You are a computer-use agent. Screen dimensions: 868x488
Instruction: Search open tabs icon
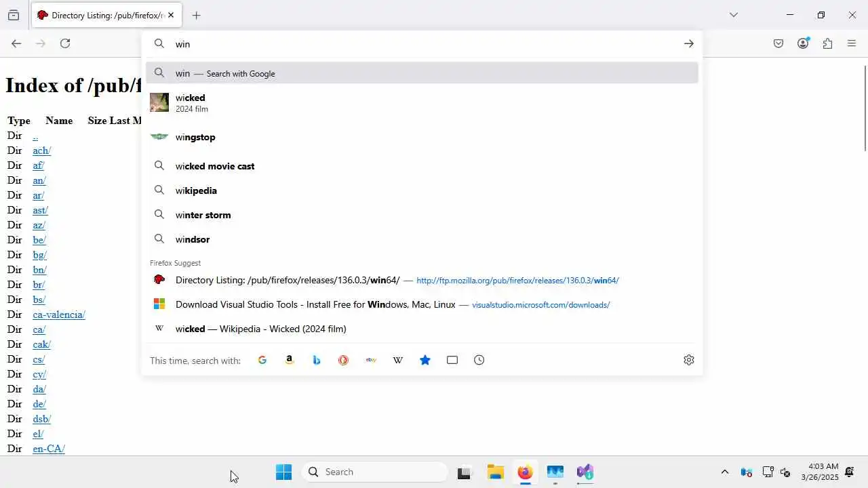(x=452, y=360)
